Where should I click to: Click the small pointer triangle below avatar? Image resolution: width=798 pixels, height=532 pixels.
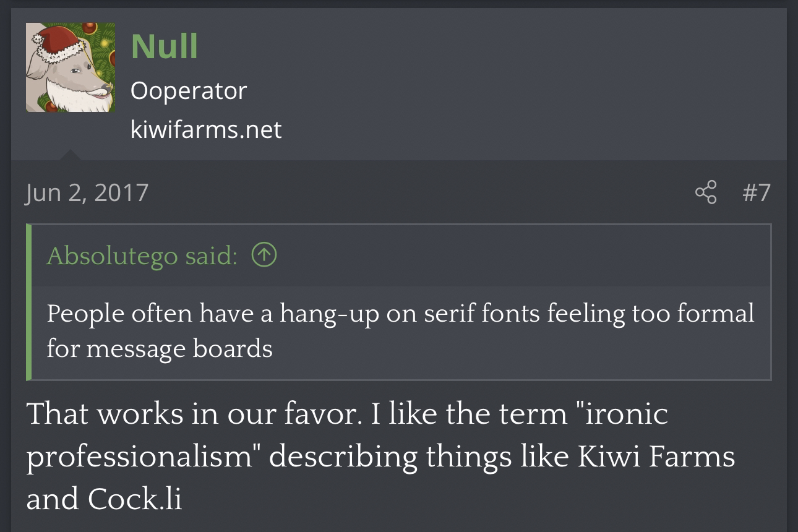(x=70, y=155)
